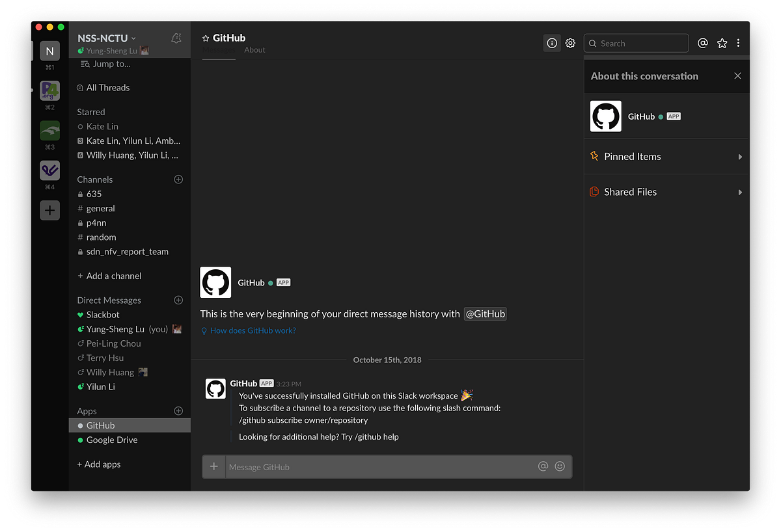The height and width of the screenshot is (532, 781).
Task: Show starred items from top bar
Action: click(x=722, y=43)
